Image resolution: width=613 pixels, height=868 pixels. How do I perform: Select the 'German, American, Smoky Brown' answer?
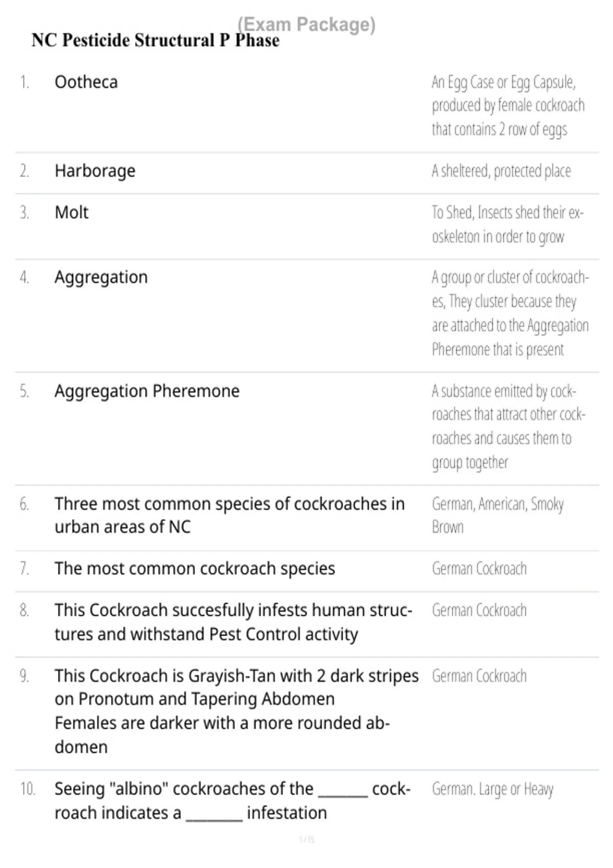[x=498, y=515]
